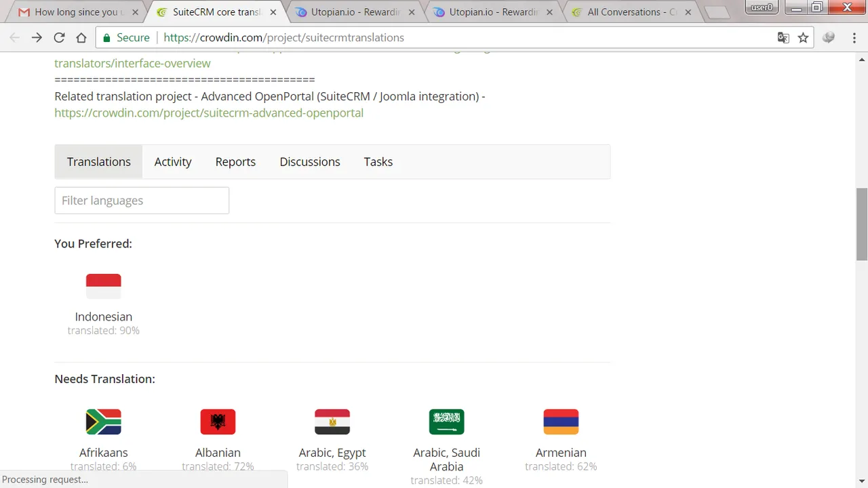Open the Armenian language link

click(561, 453)
